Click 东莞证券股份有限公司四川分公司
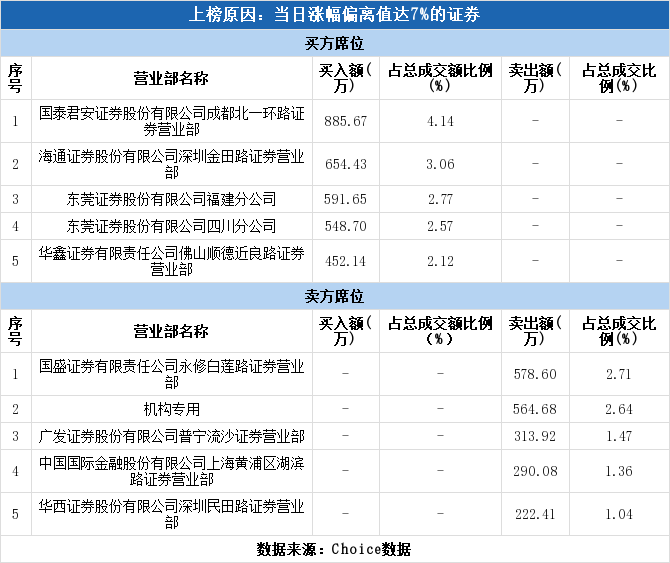The image size is (670, 563). [171, 226]
